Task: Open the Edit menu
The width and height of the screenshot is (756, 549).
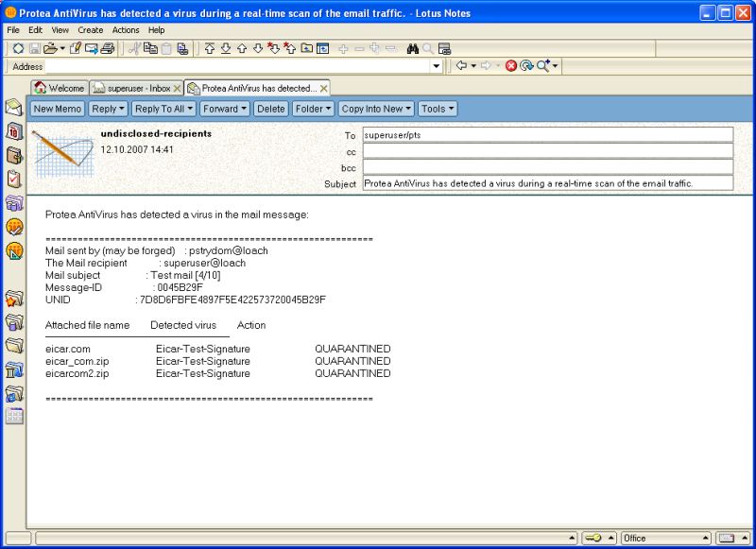Action: (35, 30)
